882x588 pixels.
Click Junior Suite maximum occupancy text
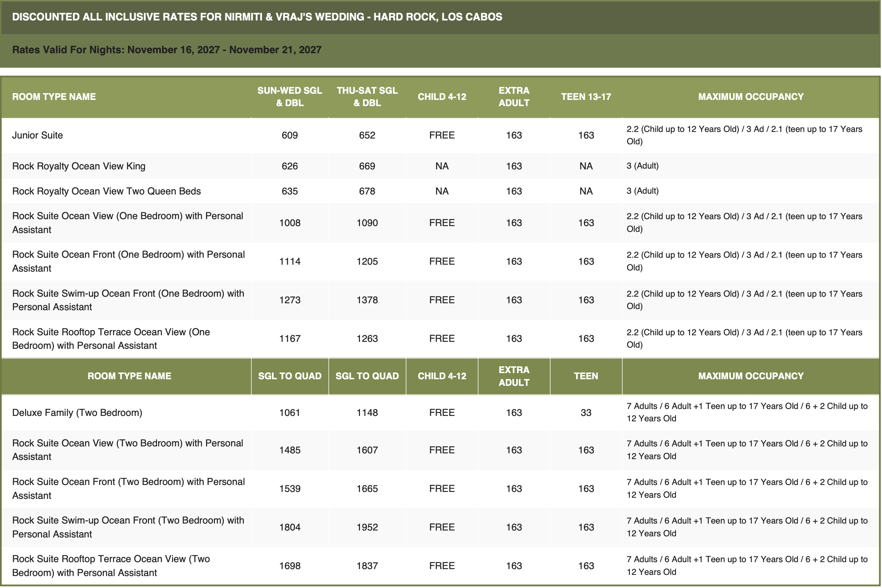tap(744, 135)
